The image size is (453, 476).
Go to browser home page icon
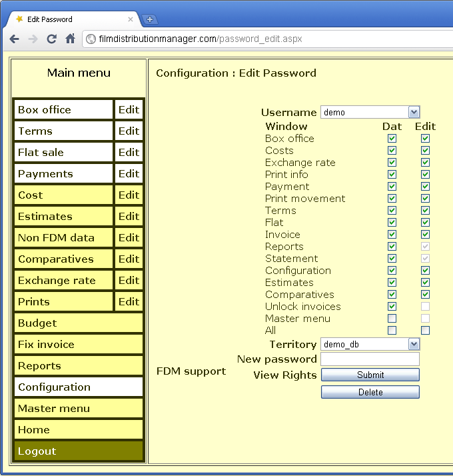[x=70, y=39]
